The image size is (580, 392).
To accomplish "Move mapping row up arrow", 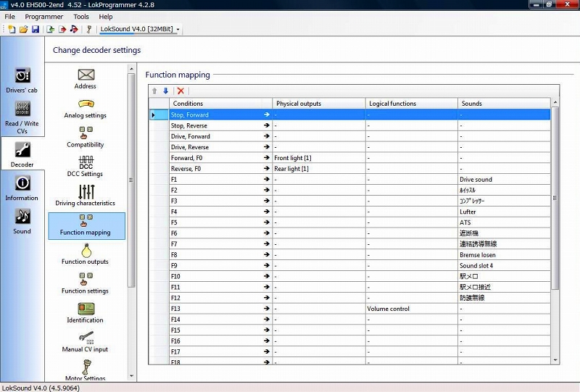I will pyautogui.click(x=154, y=91).
